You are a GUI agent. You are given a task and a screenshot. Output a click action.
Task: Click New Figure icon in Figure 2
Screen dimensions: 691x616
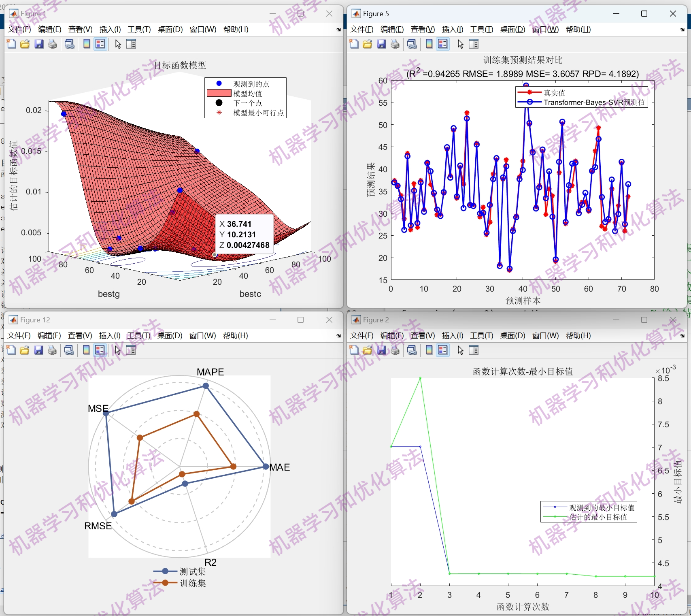pos(354,350)
